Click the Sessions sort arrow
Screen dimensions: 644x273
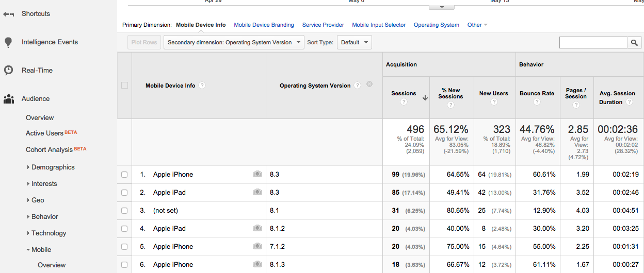click(x=425, y=98)
